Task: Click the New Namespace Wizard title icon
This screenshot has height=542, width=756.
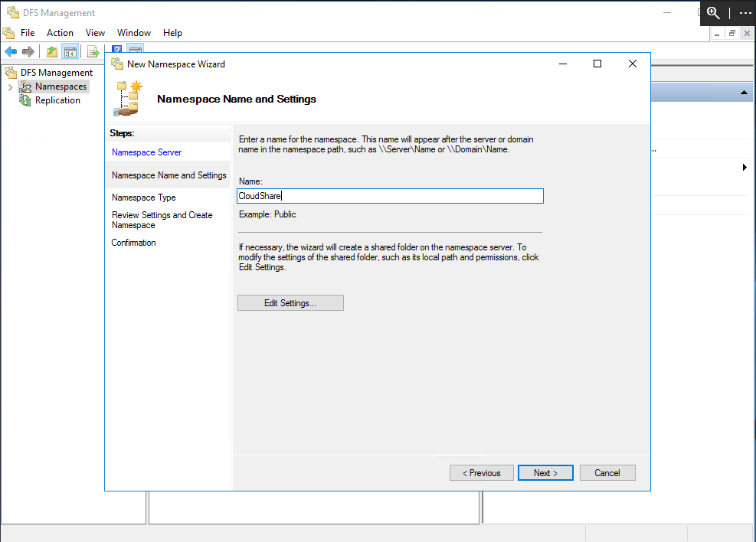Action: pyautogui.click(x=117, y=64)
